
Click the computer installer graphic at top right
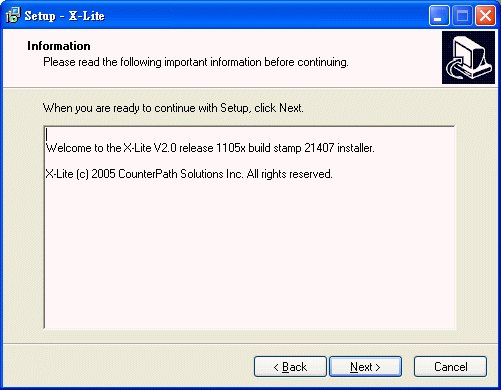coord(469,57)
